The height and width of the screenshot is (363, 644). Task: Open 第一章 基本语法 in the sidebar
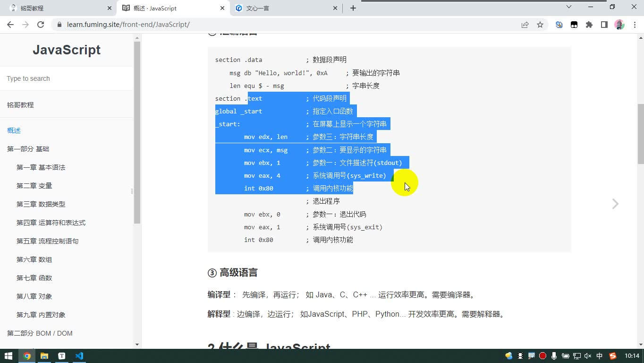pos(41,167)
